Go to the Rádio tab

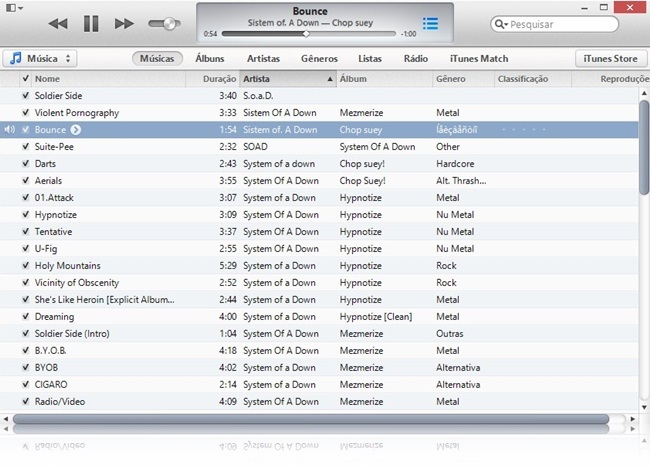pos(416,58)
